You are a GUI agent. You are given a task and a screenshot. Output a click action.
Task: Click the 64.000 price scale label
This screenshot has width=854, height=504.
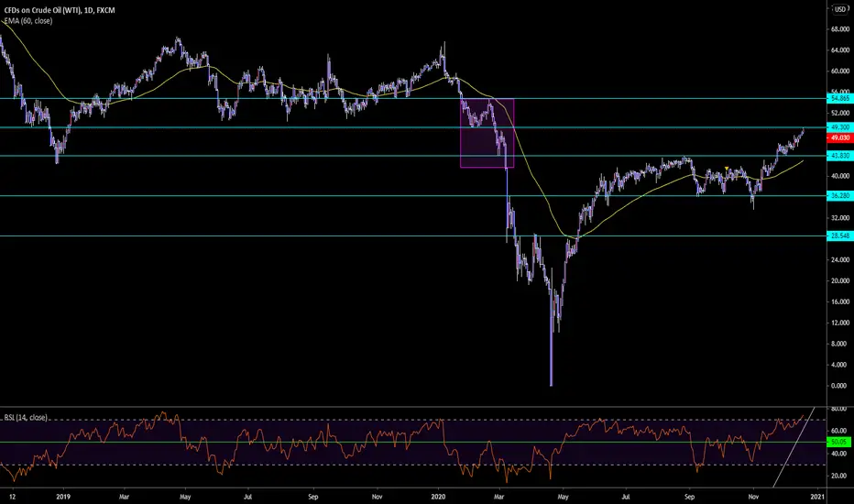840,50
